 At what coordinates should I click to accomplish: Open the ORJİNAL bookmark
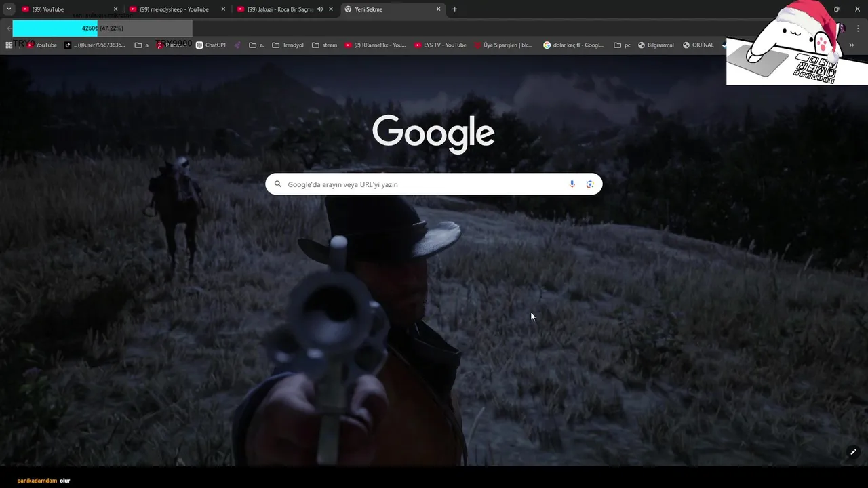tap(698, 45)
